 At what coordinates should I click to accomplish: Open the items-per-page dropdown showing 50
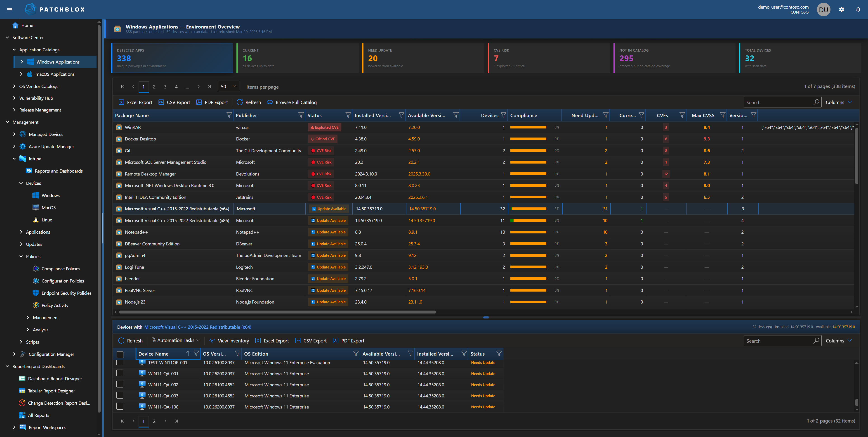(x=229, y=86)
